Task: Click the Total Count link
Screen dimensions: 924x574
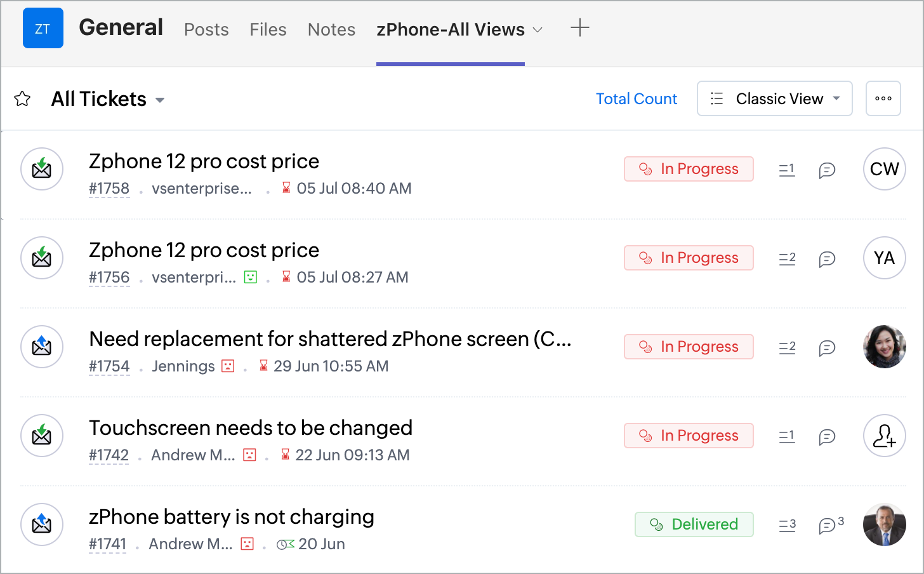Action: point(636,99)
